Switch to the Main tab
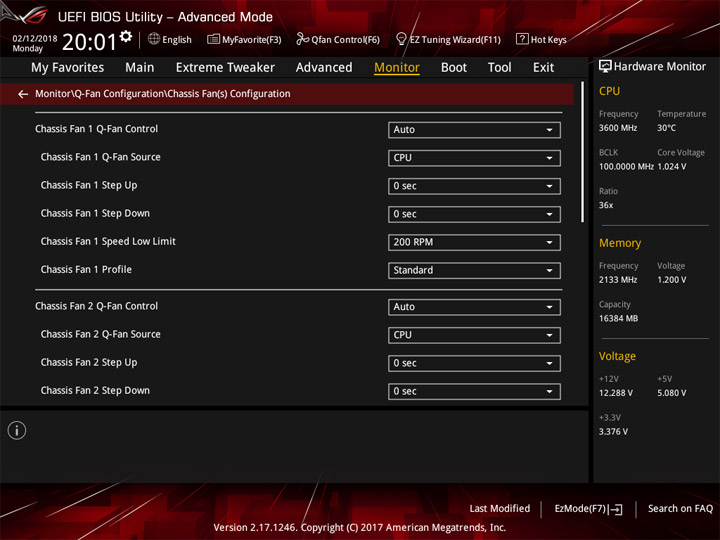720x540 pixels. [x=140, y=68]
